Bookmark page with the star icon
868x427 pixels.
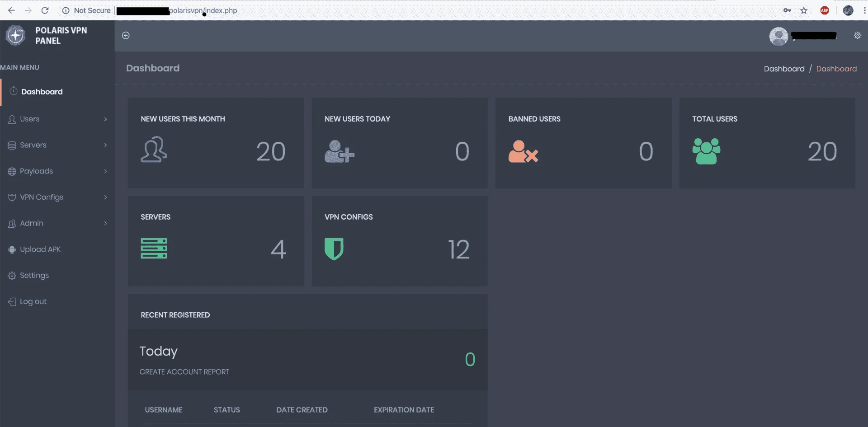804,10
